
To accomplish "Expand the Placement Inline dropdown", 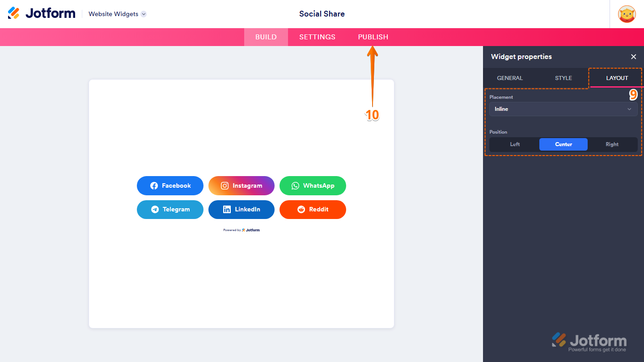I will (x=563, y=109).
